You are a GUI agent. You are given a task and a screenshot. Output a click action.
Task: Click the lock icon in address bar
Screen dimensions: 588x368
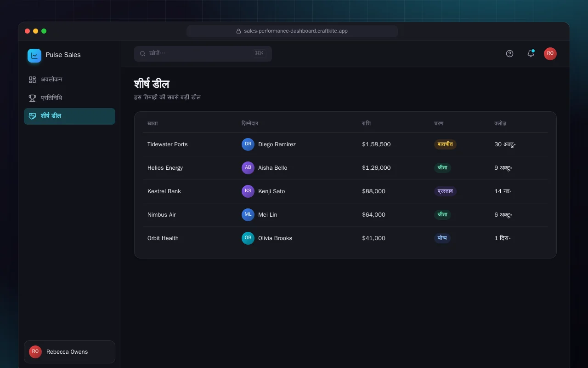238,31
